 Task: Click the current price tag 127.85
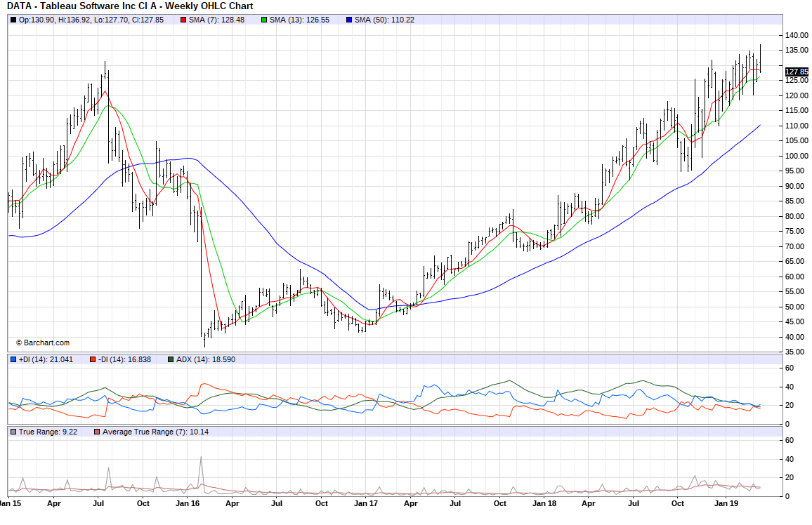[797, 72]
